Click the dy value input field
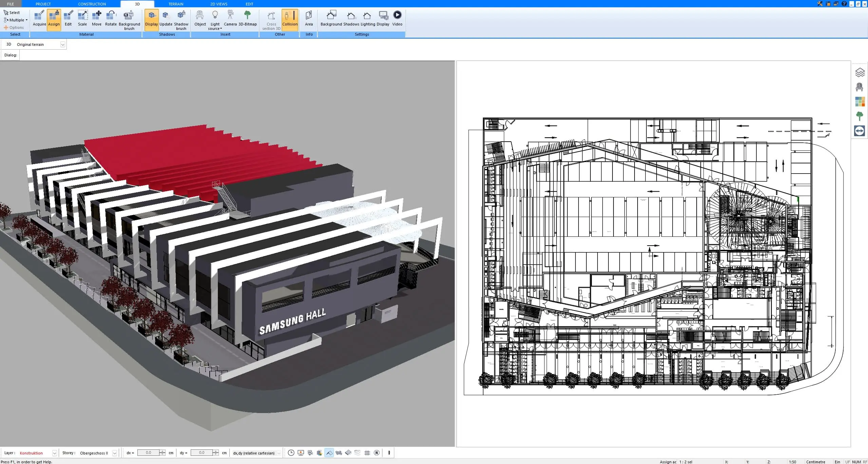This screenshot has width=868, height=464. click(x=202, y=453)
